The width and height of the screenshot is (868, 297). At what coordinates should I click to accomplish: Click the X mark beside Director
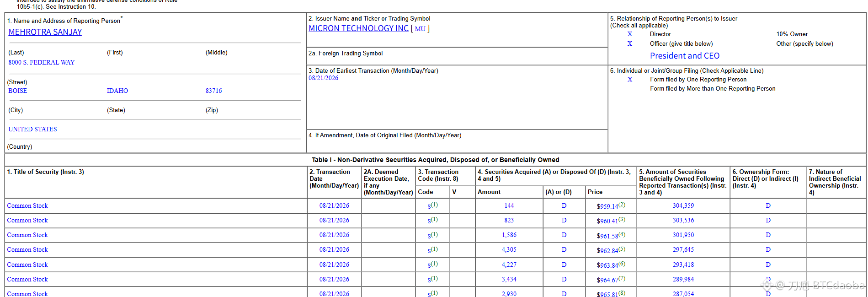(x=630, y=34)
